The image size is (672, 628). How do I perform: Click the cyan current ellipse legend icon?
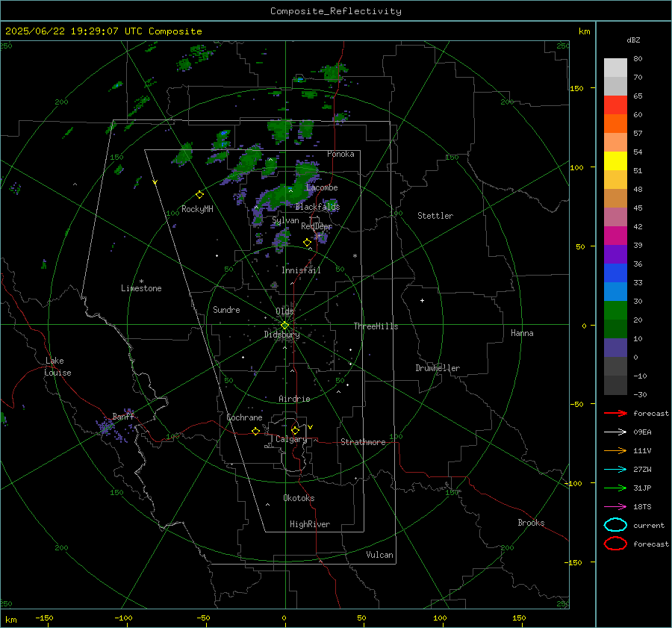coord(615,525)
